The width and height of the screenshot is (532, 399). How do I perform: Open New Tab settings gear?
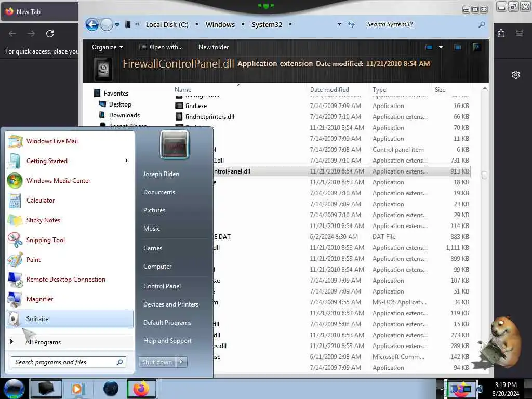[x=516, y=75]
